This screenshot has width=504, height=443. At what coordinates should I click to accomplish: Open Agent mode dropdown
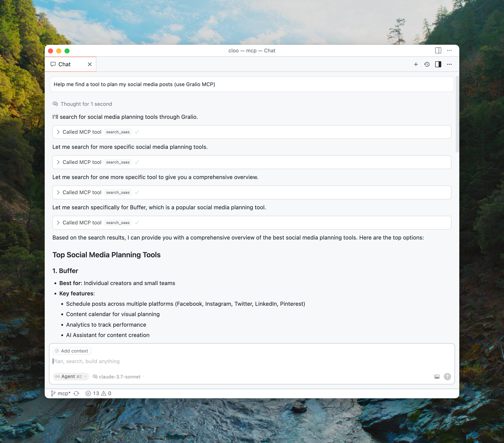(x=71, y=376)
